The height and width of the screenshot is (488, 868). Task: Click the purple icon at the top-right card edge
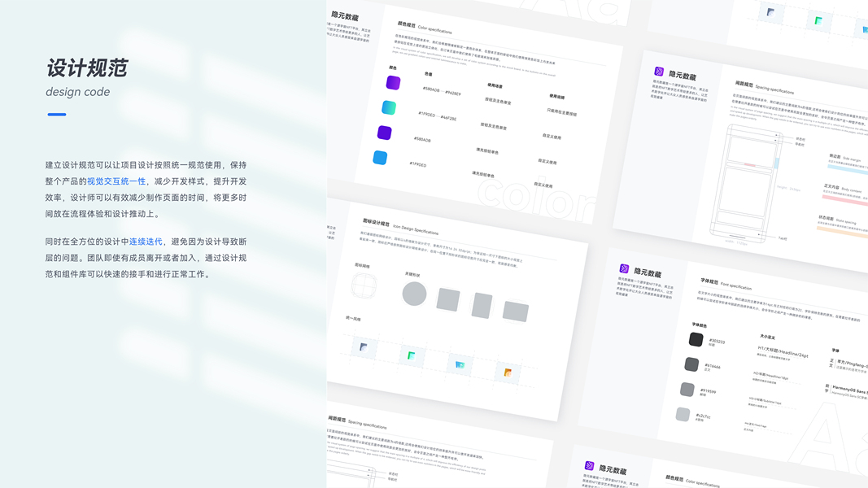[770, 12]
